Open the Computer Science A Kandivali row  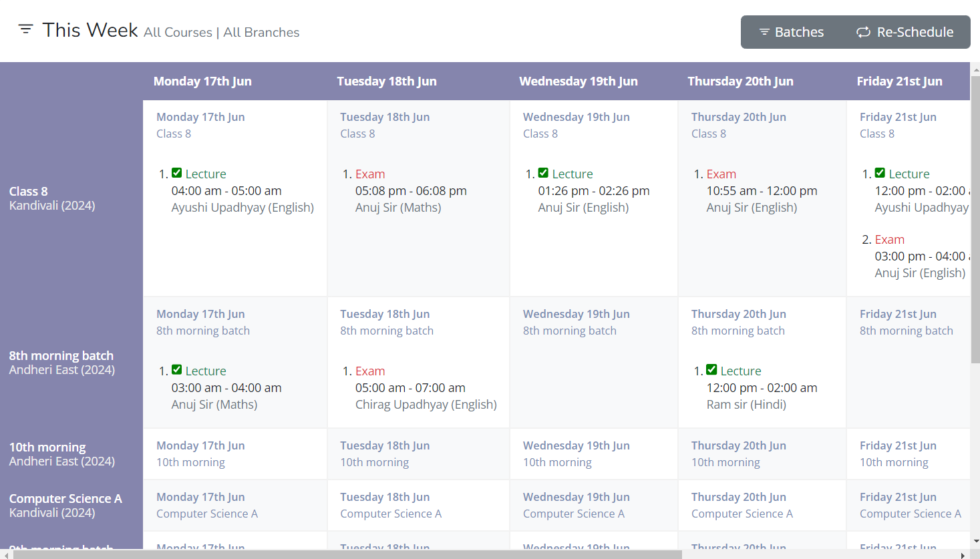(71, 506)
